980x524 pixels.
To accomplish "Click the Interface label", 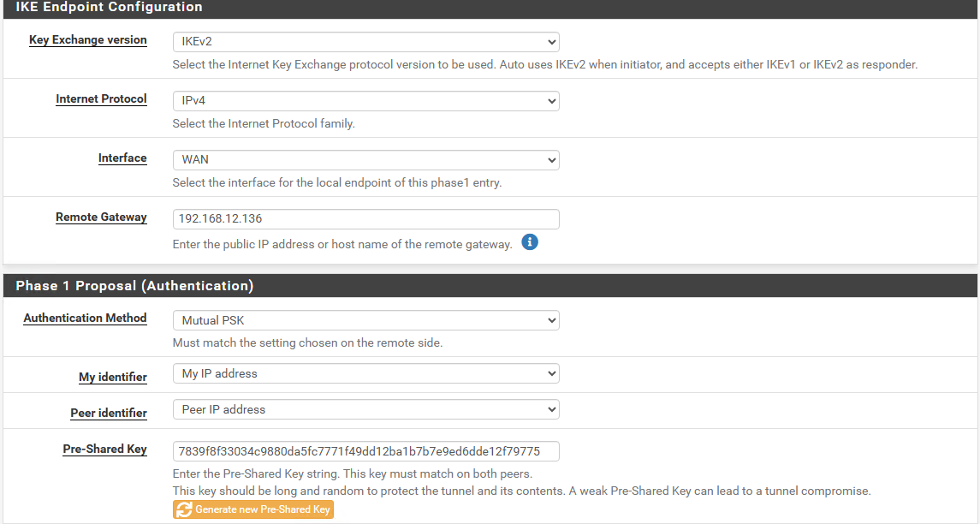I will pos(122,158).
